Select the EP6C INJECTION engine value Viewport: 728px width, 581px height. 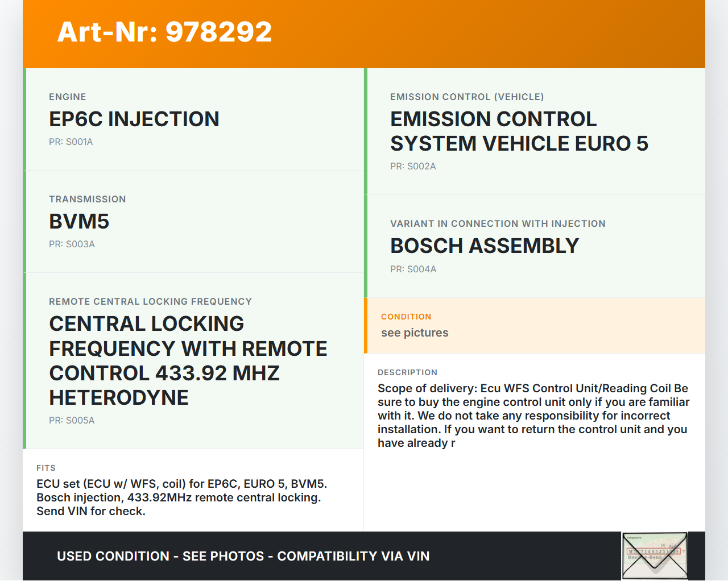click(134, 119)
